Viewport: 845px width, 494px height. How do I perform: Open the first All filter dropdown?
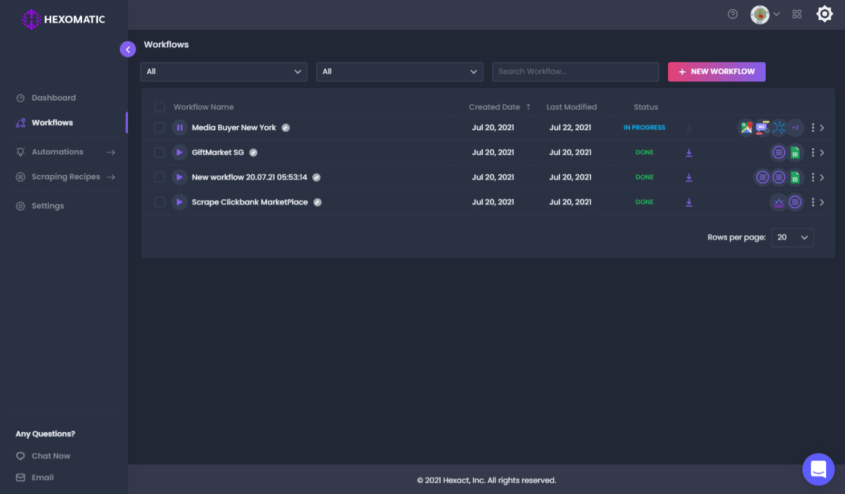click(224, 72)
